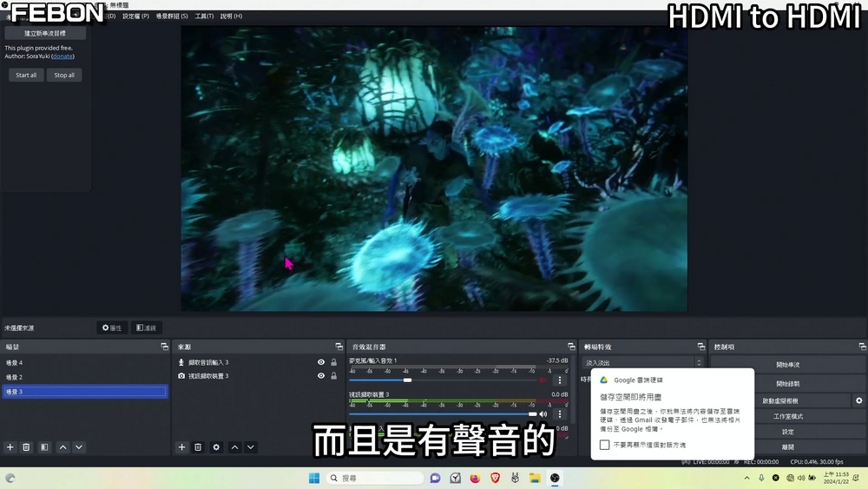This screenshot has height=489, width=868.
Task: Click the Stop all button
Action: point(64,75)
